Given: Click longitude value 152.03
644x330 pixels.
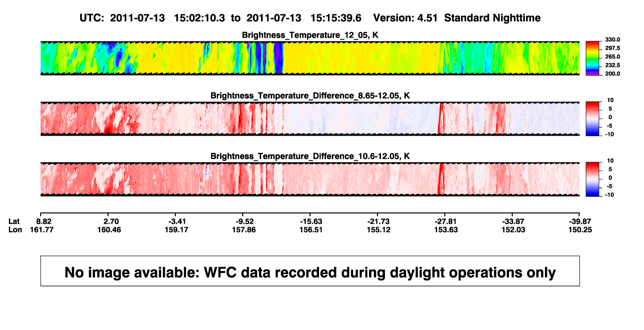Looking at the screenshot, I should pyautogui.click(x=514, y=230).
